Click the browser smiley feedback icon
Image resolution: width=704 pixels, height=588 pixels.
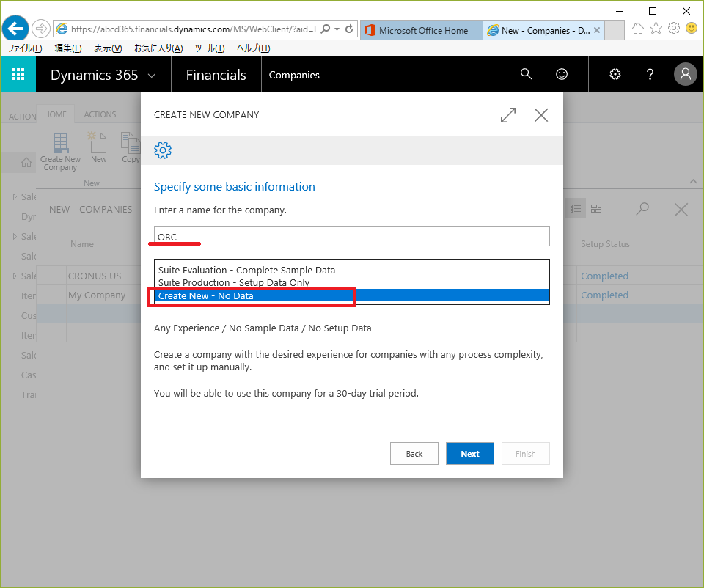692,29
